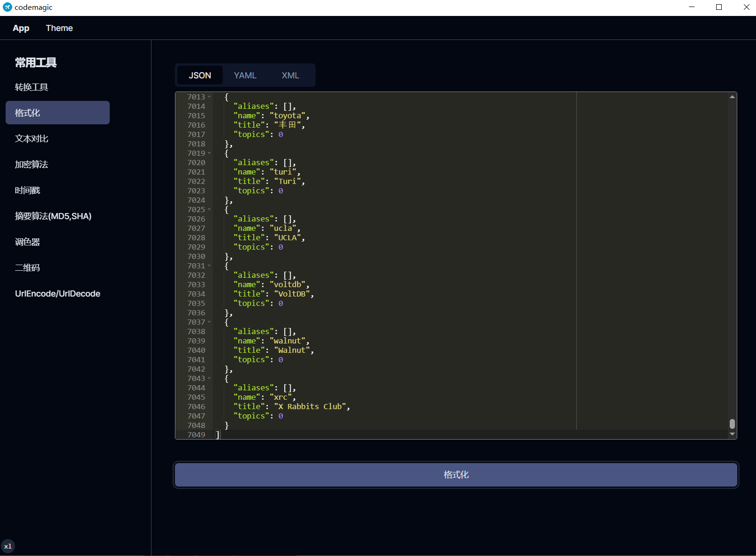Collapse the code block at line 7043
756x556 pixels.
coord(209,379)
